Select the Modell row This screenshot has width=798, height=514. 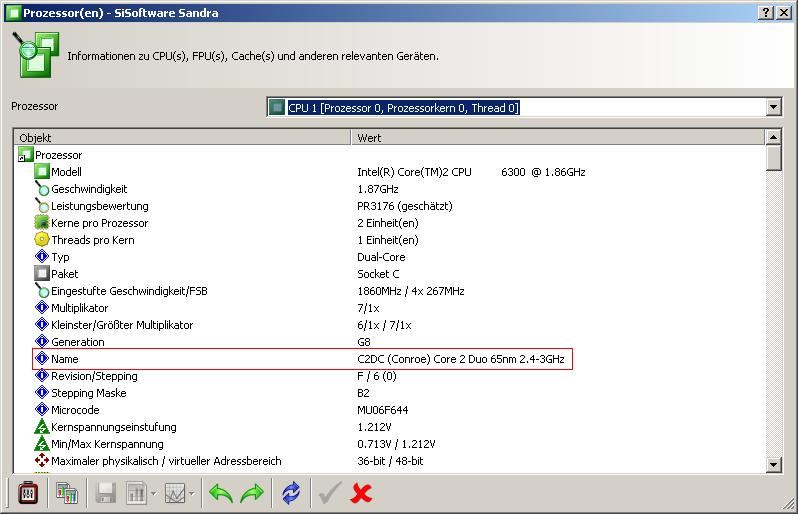pos(66,172)
